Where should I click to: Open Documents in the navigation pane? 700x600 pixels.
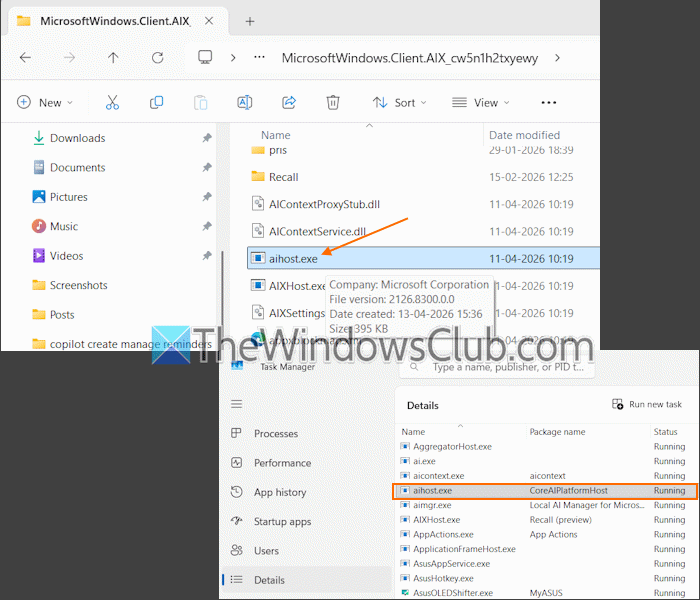click(x=78, y=167)
